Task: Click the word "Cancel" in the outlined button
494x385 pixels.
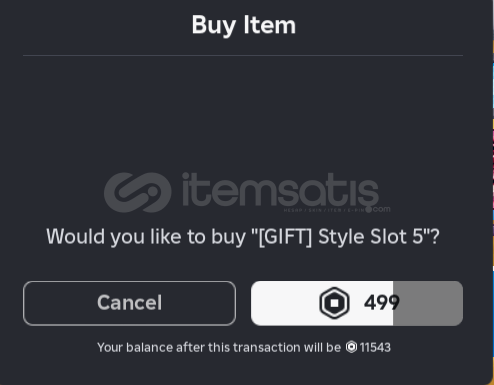Action: [129, 303]
